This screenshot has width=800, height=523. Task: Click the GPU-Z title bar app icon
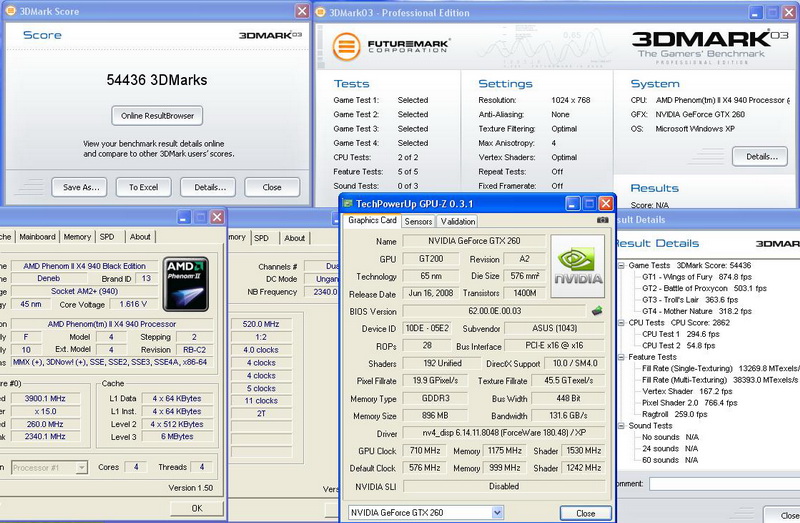coord(348,204)
